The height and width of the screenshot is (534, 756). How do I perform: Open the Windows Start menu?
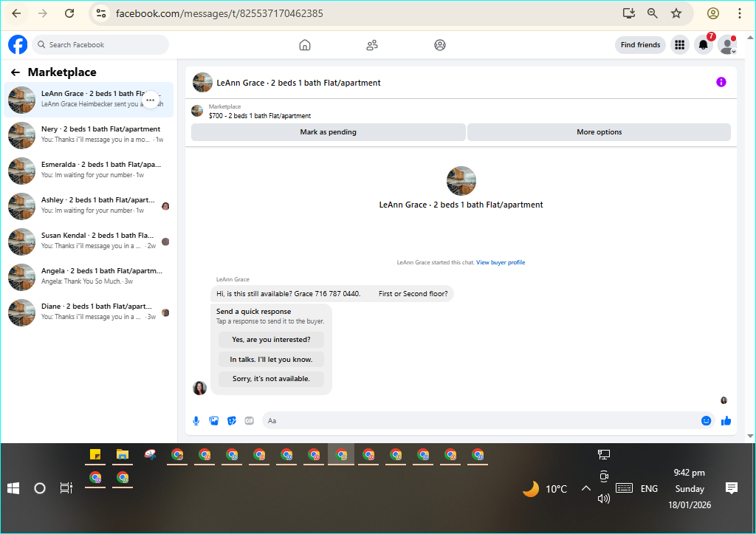[x=13, y=489]
